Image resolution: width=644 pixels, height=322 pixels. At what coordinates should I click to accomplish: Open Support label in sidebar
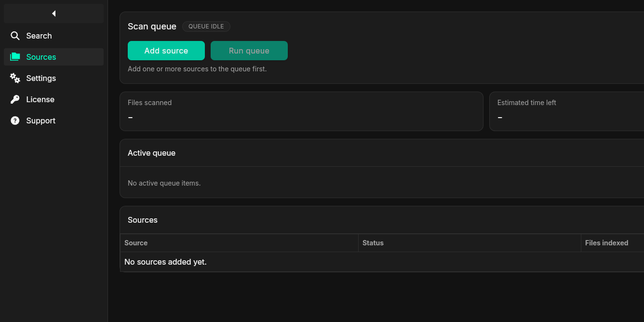click(x=40, y=121)
